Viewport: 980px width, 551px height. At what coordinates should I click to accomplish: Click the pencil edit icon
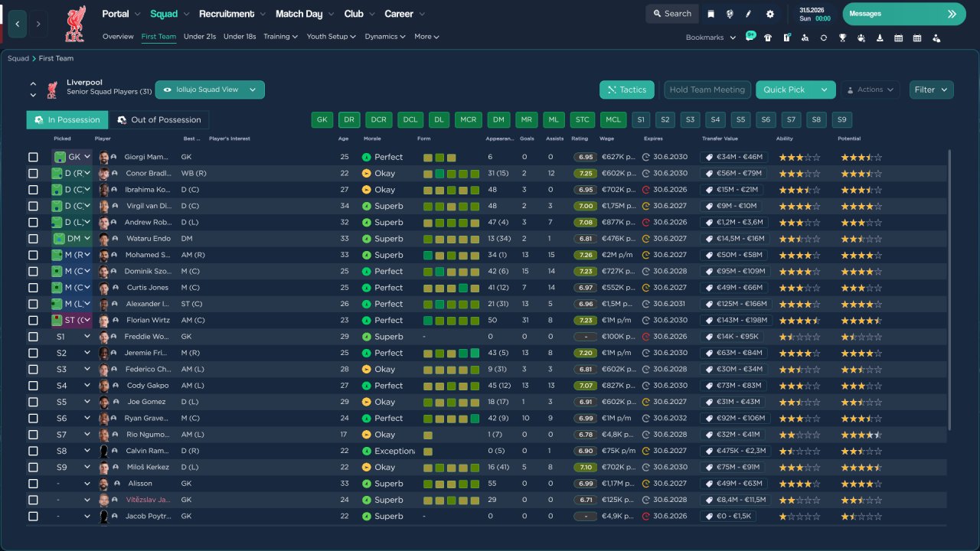coord(749,14)
